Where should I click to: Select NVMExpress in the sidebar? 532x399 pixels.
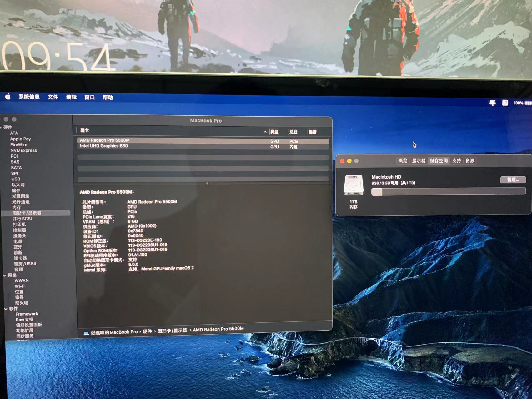pyautogui.click(x=23, y=150)
